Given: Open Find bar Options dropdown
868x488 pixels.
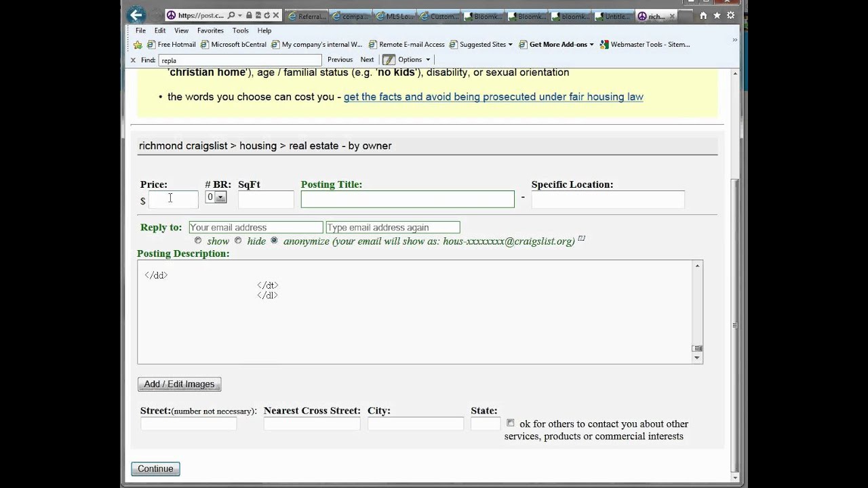Looking at the screenshot, I should pyautogui.click(x=414, y=60).
